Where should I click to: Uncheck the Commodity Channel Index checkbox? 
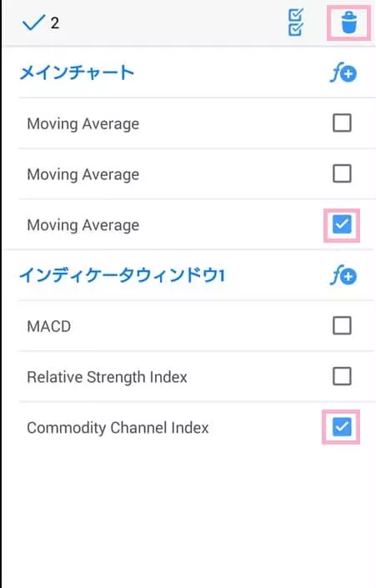click(342, 427)
